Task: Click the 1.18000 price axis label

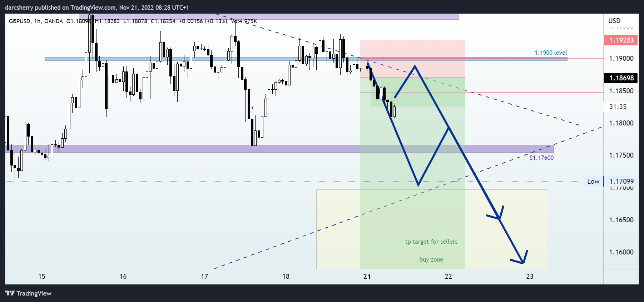Action: pos(621,123)
